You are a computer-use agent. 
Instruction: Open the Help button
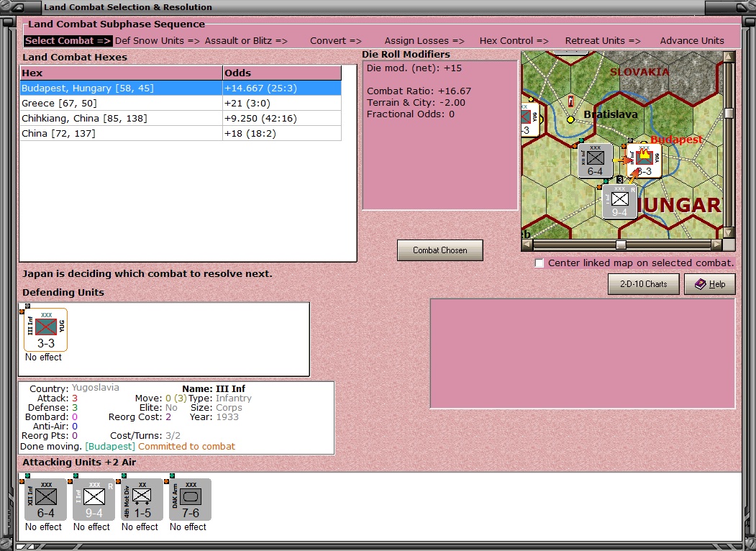(710, 284)
